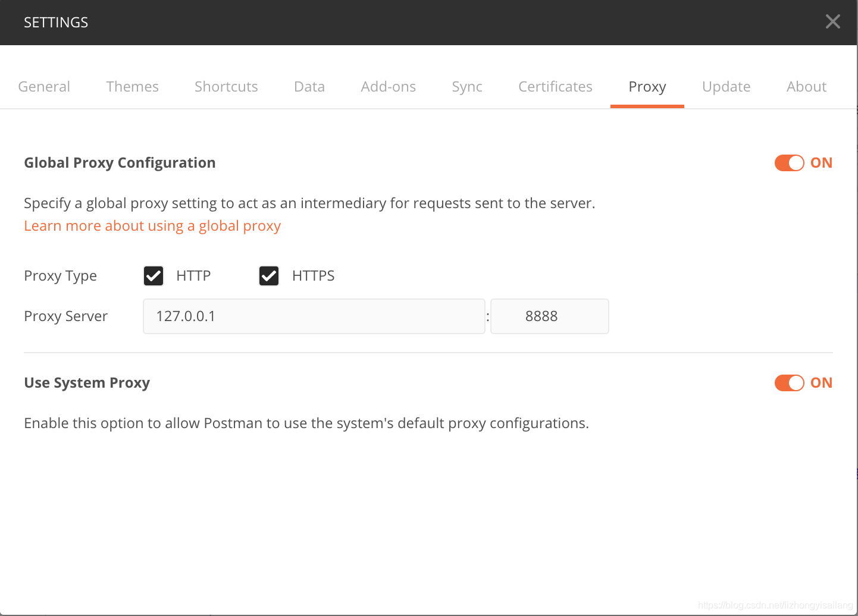Switch to the Themes tab
The height and width of the screenshot is (616, 858).
click(132, 87)
